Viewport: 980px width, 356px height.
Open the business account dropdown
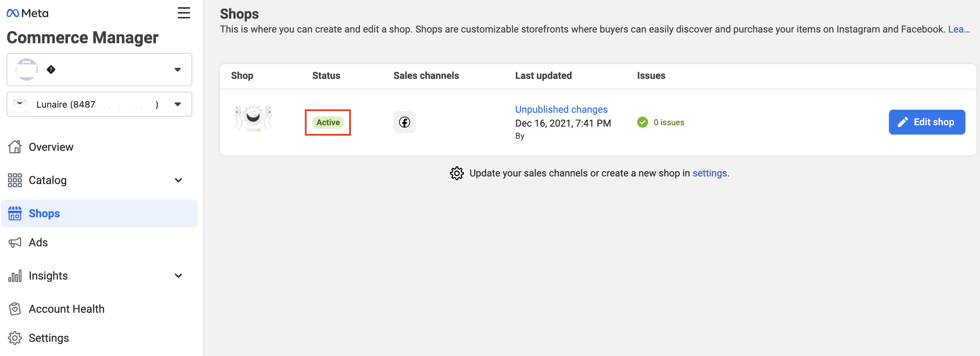click(x=99, y=70)
